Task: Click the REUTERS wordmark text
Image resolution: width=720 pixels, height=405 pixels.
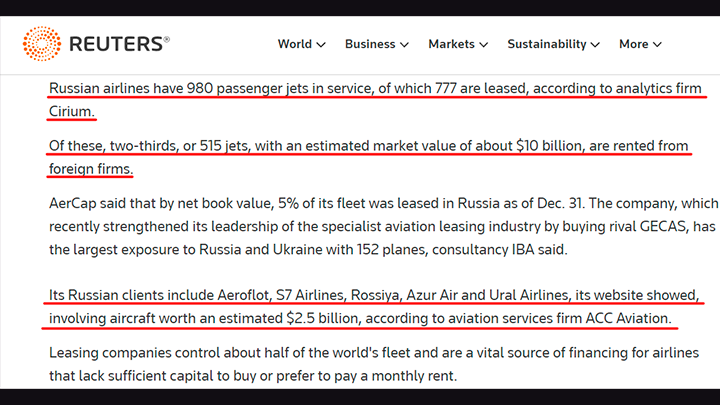Action: (x=116, y=44)
